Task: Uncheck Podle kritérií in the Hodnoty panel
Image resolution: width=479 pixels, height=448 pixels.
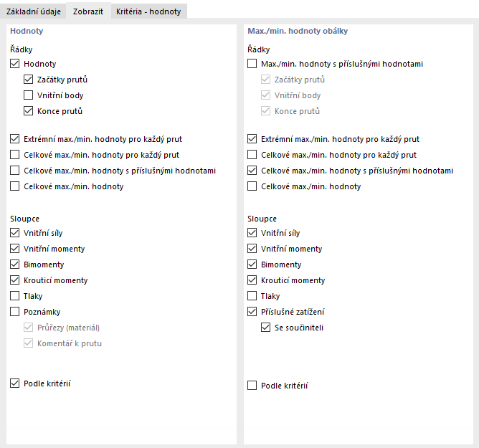Action: point(16,383)
